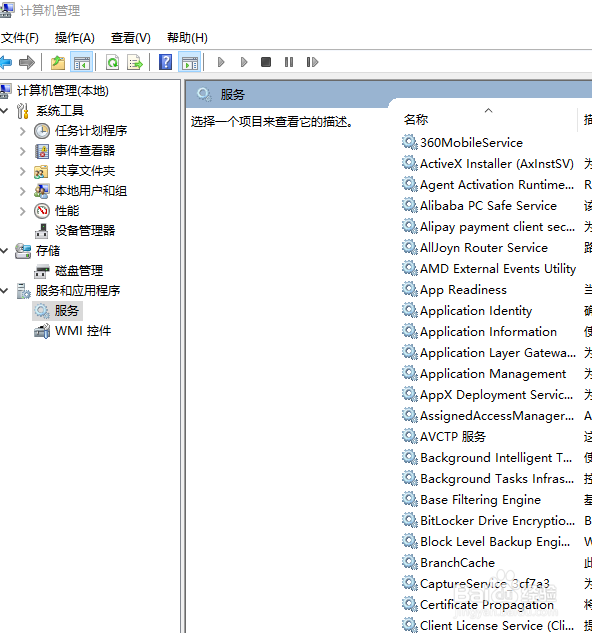Select 事件查看器 in the tree
This screenshot has width=592, height=633.
coord(85,151)
